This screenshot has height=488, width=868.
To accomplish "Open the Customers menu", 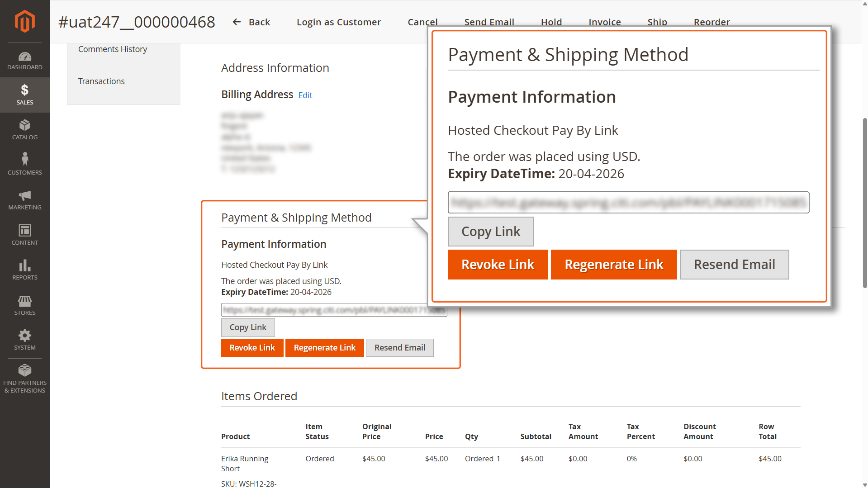I will pyautogui.click(x=24, y=165).
